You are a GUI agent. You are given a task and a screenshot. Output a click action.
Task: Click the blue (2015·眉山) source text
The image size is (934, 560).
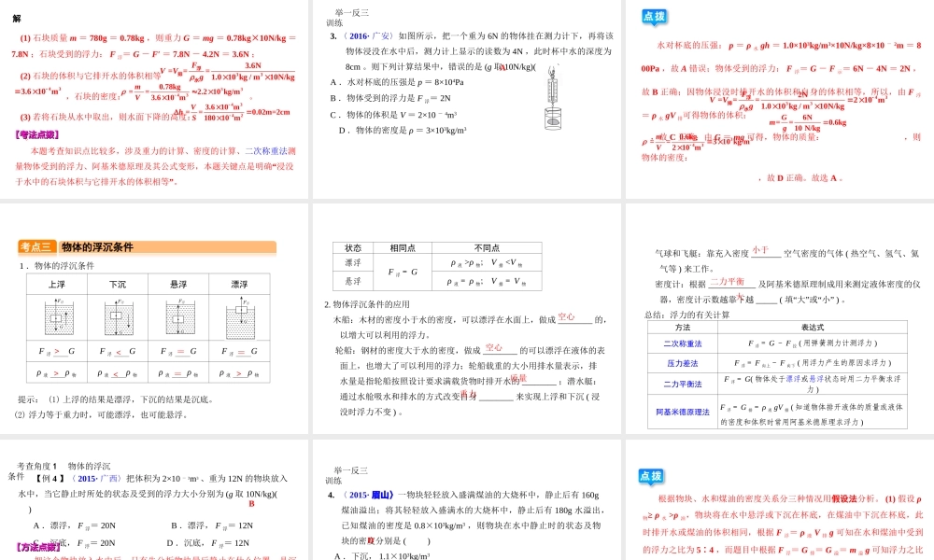369,495
